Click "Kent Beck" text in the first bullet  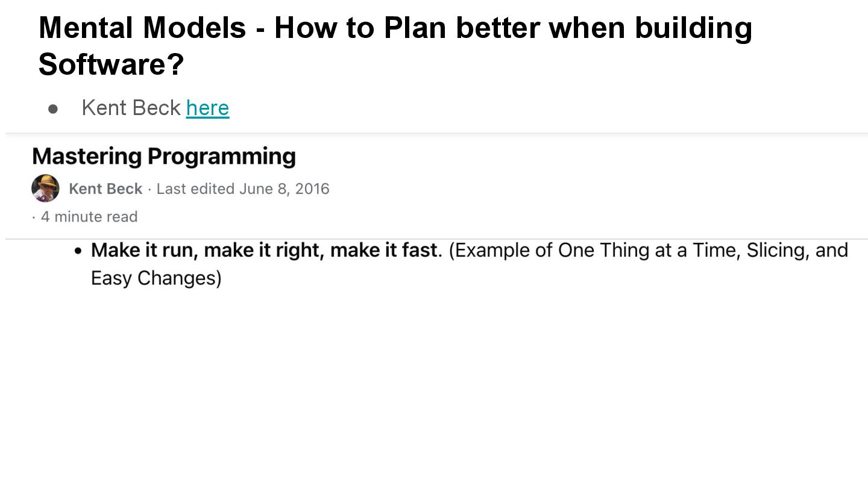(x=131, y=108)
